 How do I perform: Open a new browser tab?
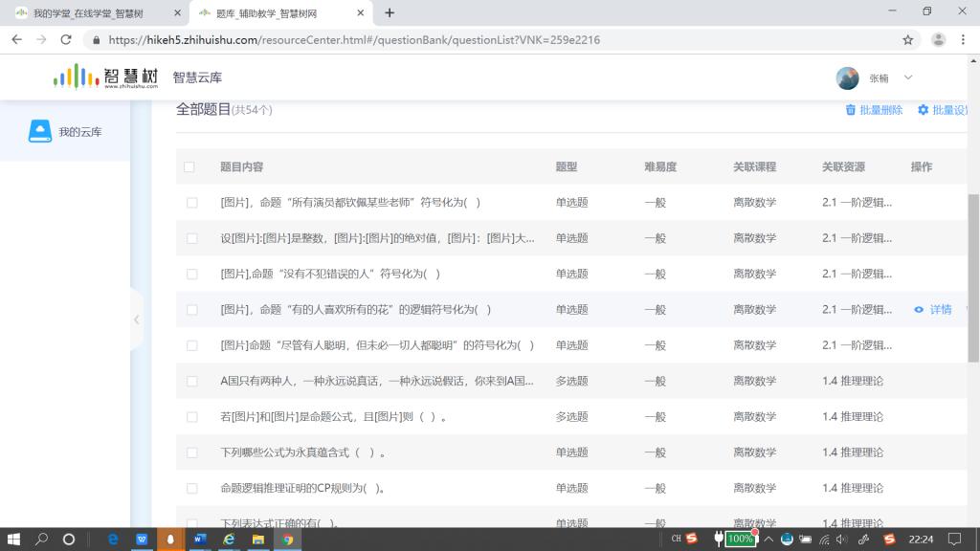(x=390, y=13)
